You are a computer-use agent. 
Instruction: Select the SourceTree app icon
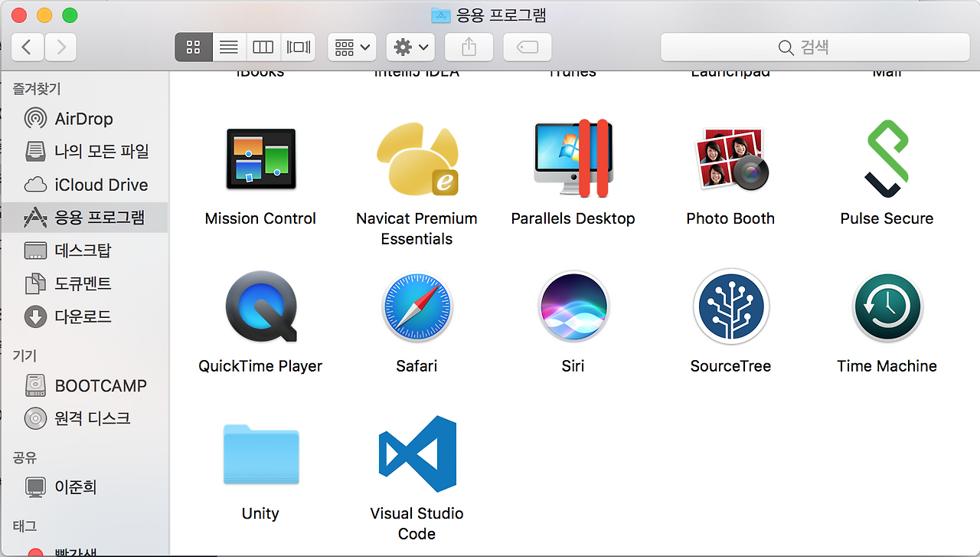click(731, 306)
